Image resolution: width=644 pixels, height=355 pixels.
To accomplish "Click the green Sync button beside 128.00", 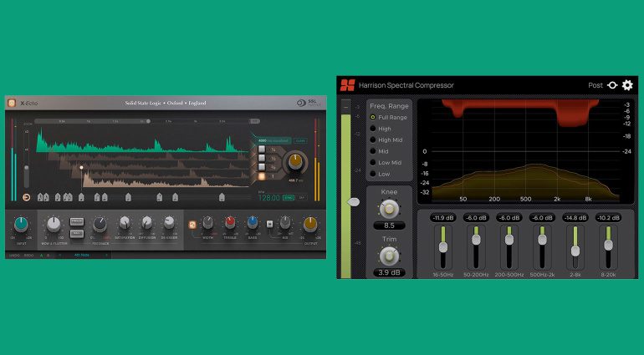I will (289, 198).
